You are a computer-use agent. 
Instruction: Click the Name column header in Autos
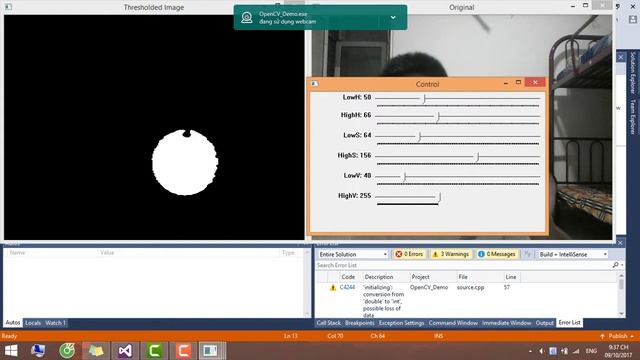coord(18,253)
